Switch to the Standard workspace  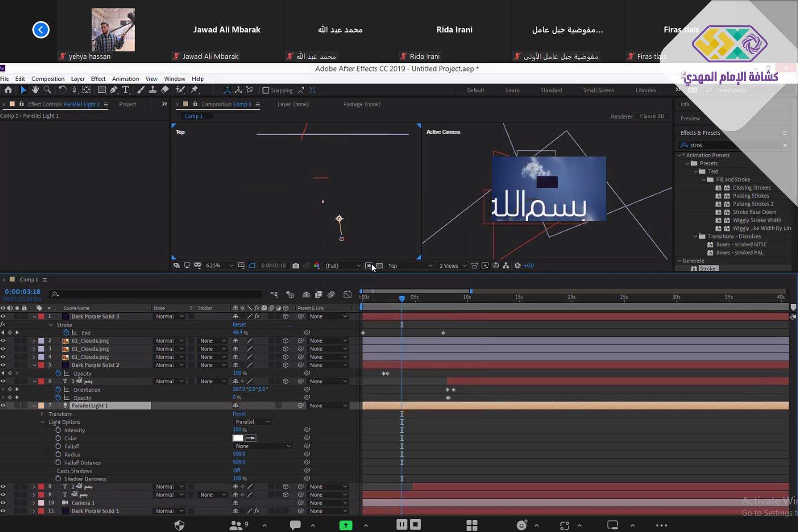click(x=551, y=90)
